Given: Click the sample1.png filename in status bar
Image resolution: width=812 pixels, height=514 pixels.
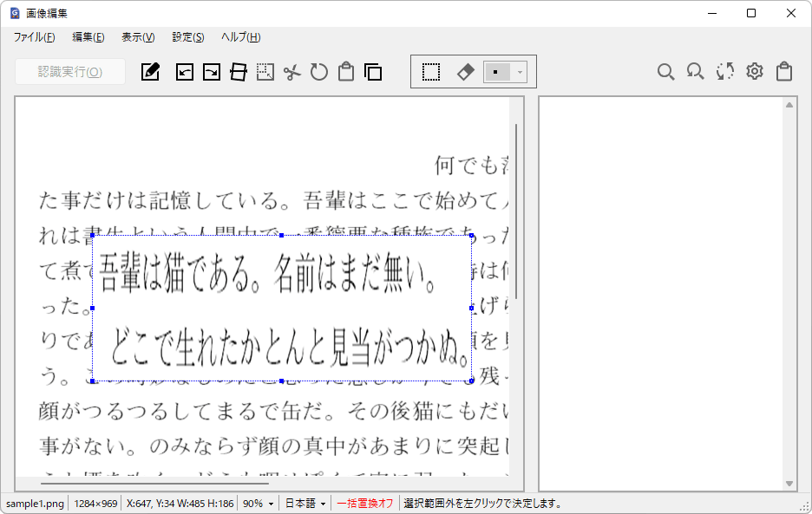Looking at the screenshot, I should (36, 503).
